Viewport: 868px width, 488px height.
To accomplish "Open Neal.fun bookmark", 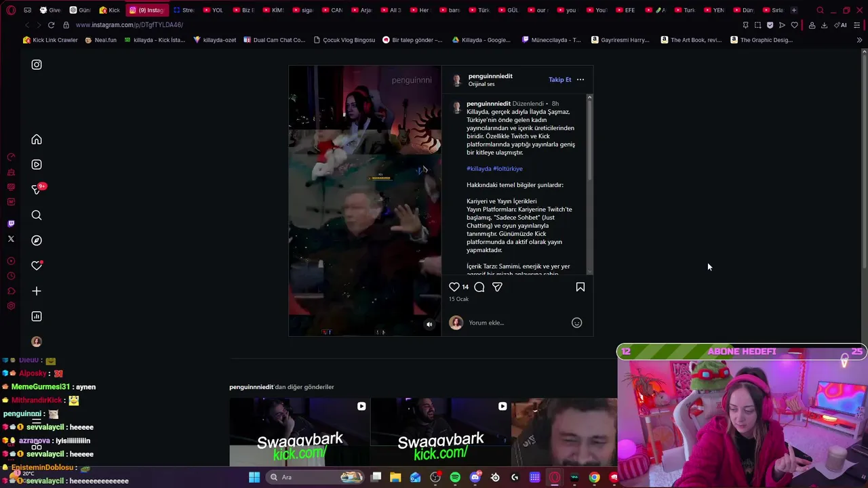I will pyautogui.click(x=100, y=40).
